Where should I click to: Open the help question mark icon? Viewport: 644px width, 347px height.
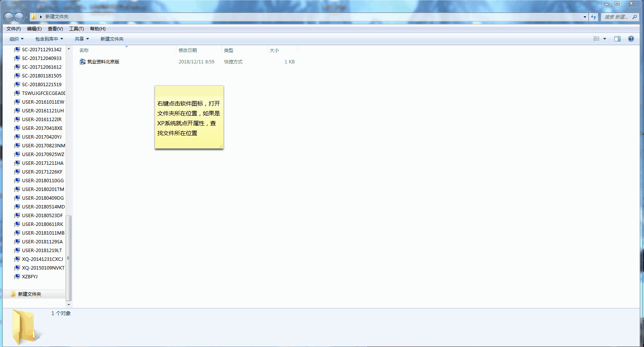(x=631, y=39)
